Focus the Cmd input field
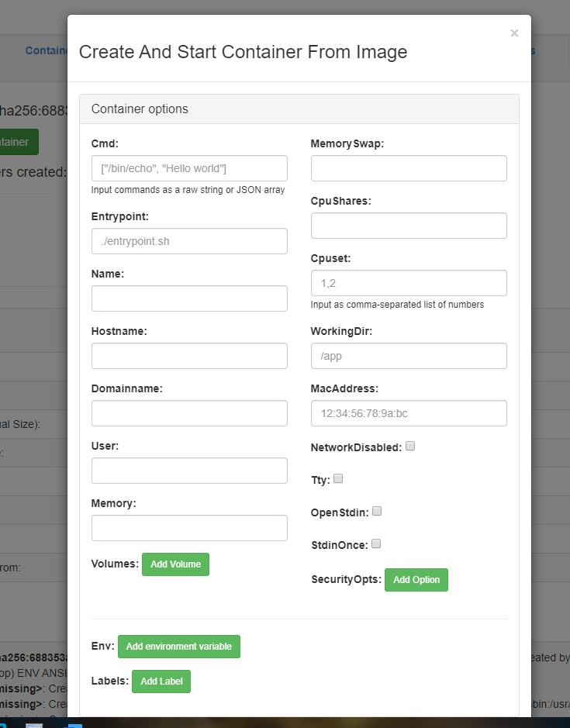Image resolution: width=570 pixels, height=728 pixels. [189, 168]
